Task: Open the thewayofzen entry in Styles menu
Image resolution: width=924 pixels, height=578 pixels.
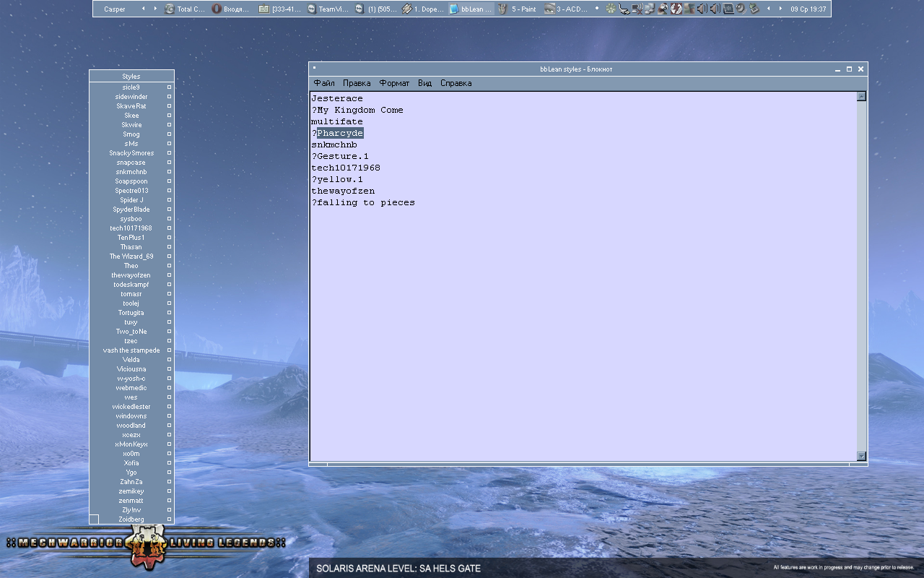Action: point(131,275)
